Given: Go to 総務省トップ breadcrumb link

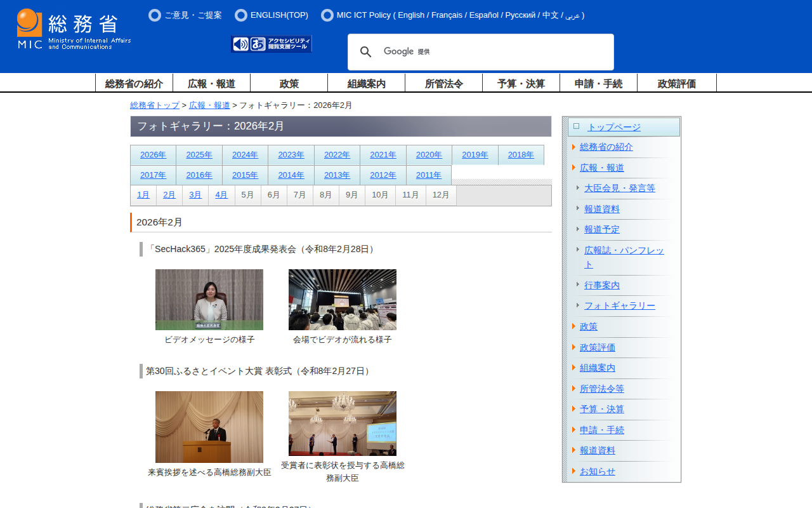Looking at the screenshot, I should (155, 105).
